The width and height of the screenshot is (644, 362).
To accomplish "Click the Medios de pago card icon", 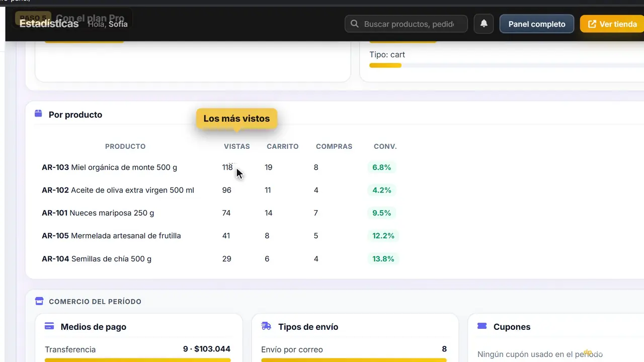I will click(x=49, y=326).
